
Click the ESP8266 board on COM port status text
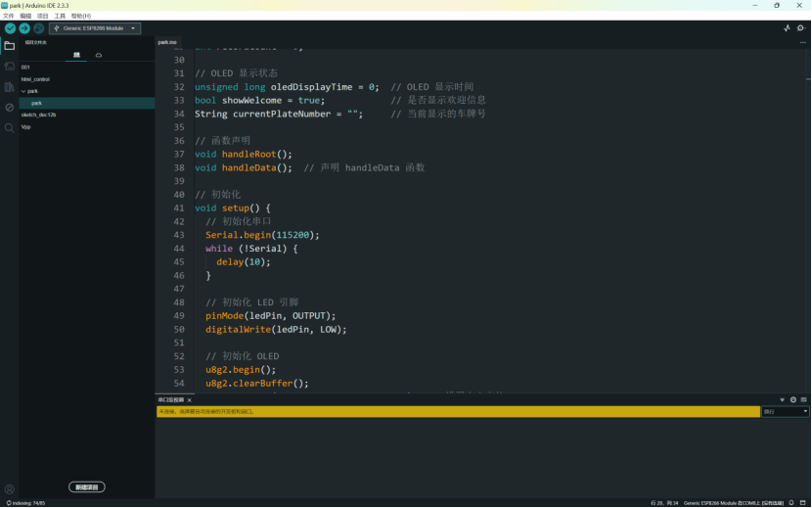[x=734, y=503]
